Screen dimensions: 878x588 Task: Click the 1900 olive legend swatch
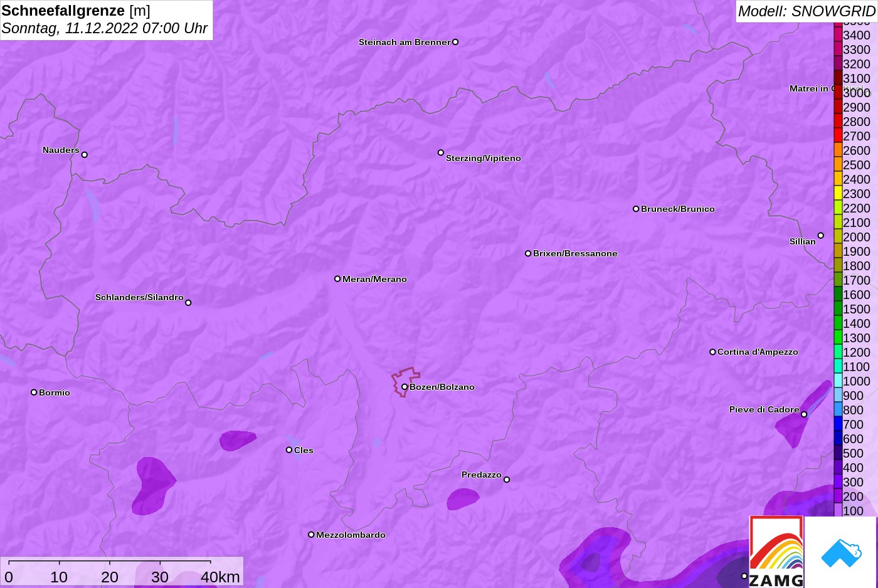pos(838,251)
